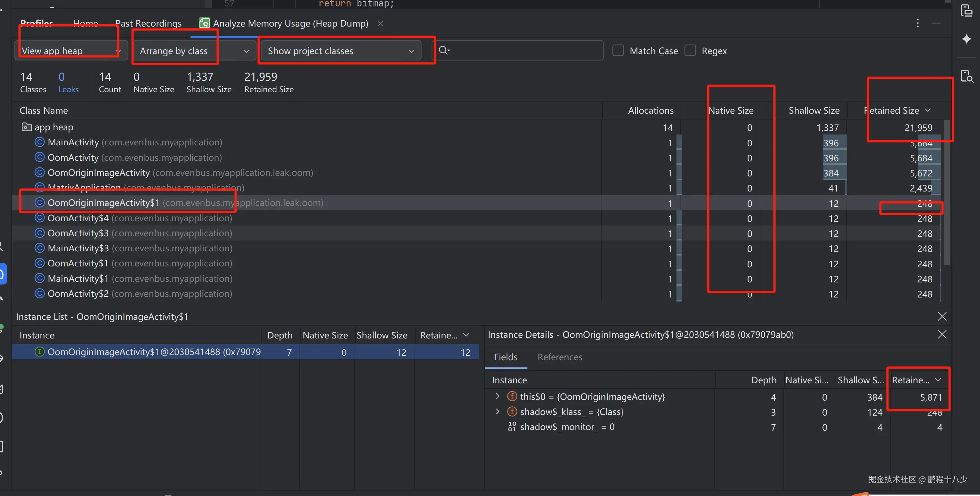The width and height of the screenshot is (980, 496).
Task: Enable the Regex checkbox
Action: tap(690, 51)
